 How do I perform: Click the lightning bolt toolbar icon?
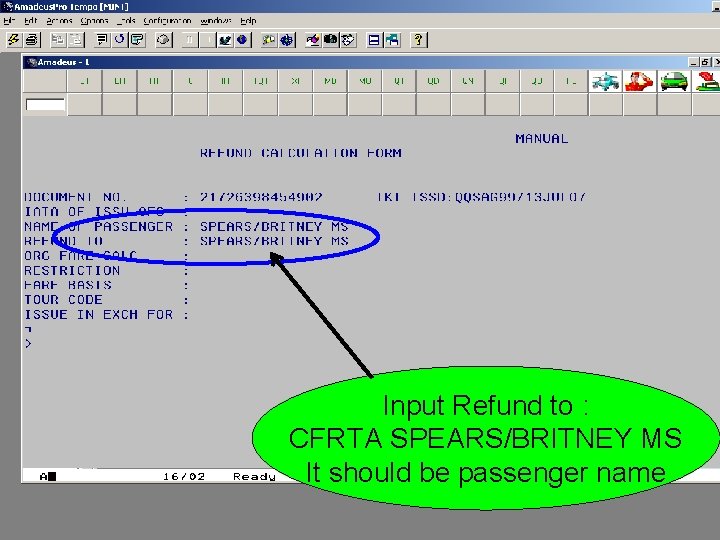click(13, 40)
